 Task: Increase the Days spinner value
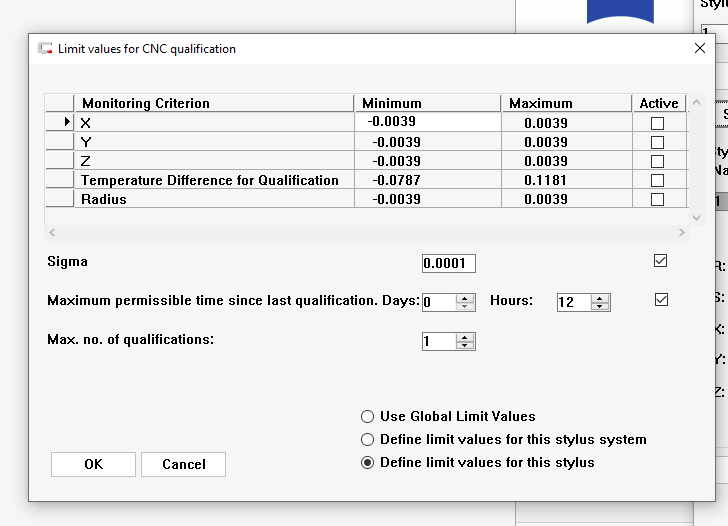tap(465, 298)
